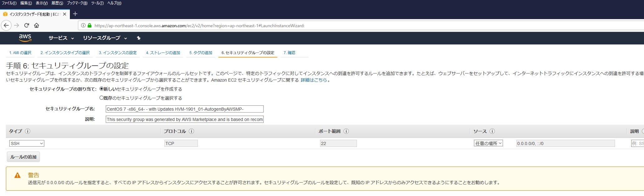Screen dimensions: 644x196
Task: Click the AWS logo
Action: (x=25, y=38)
